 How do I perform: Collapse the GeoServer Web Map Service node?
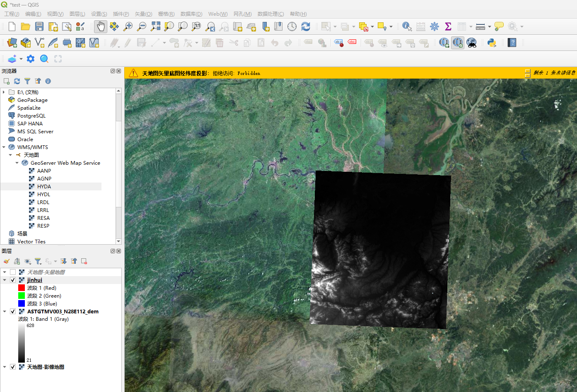pyautogui.click(x=17, y=163)
